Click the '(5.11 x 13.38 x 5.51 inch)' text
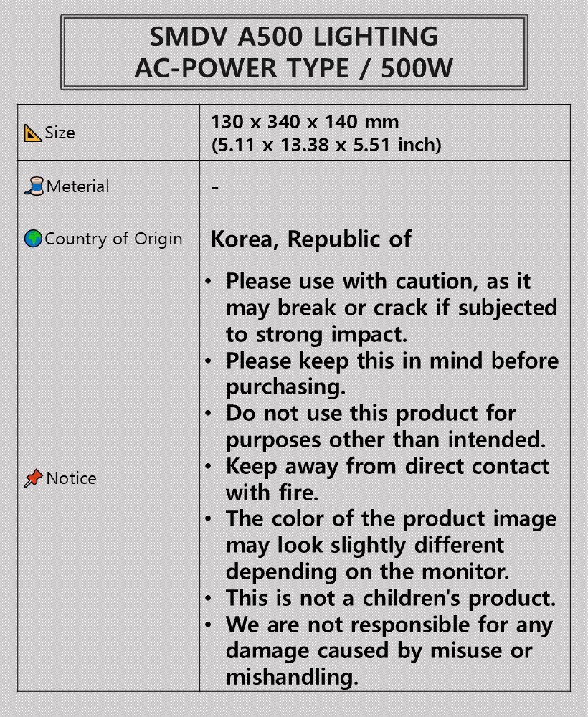The width and height of the screenshot is (588, 717). (326, 145)
